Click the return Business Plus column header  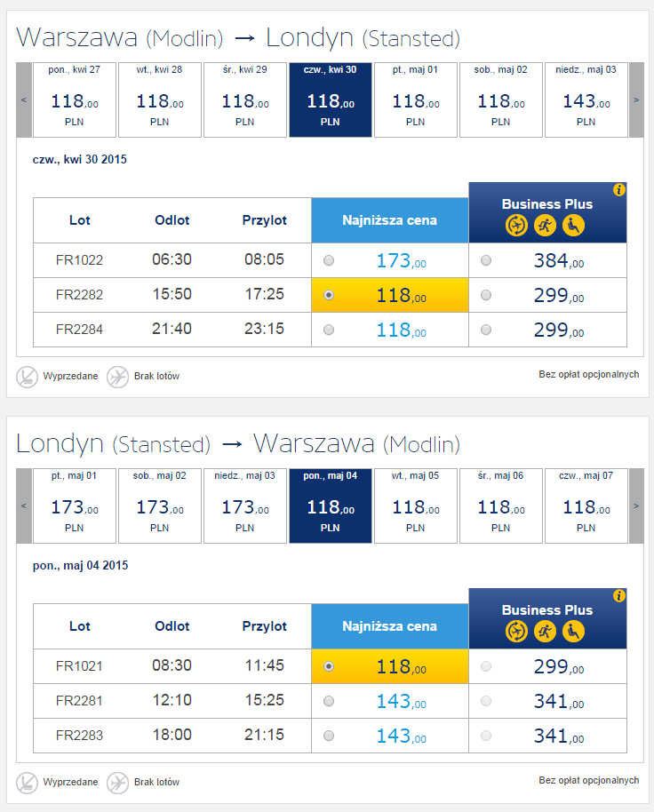click(547, 618)
